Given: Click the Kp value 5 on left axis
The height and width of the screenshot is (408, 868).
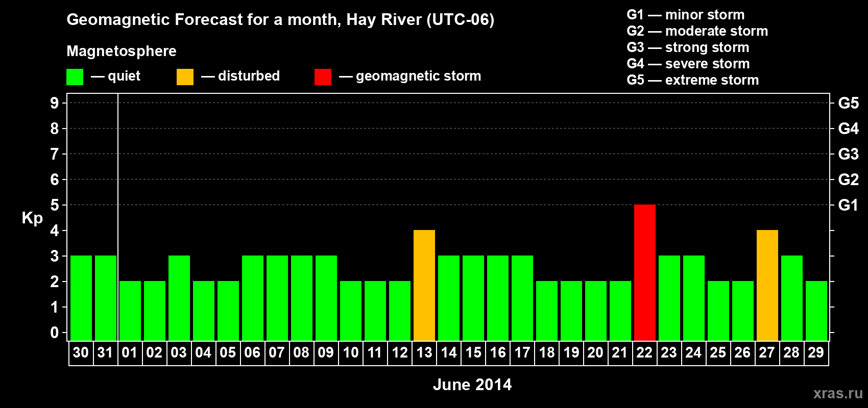Looking at the screenshot, I should point(55,205).
